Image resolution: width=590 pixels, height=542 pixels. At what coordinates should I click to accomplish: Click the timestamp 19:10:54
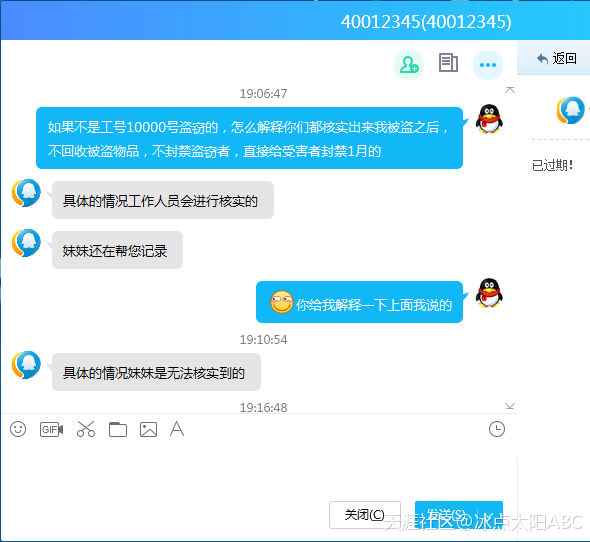pyautogui.click(x=263, y=340)
